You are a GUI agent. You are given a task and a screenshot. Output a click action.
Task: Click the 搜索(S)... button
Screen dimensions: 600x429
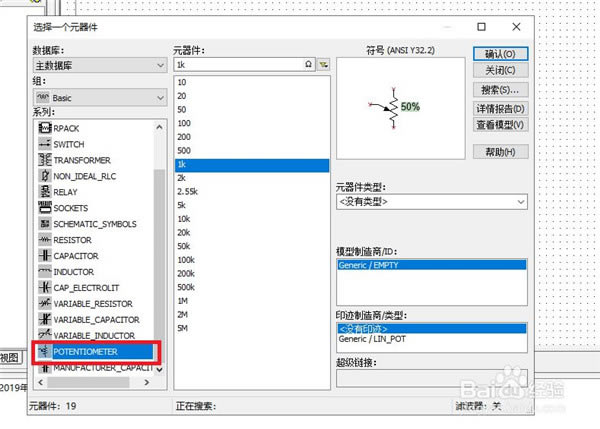click(501, 90)
